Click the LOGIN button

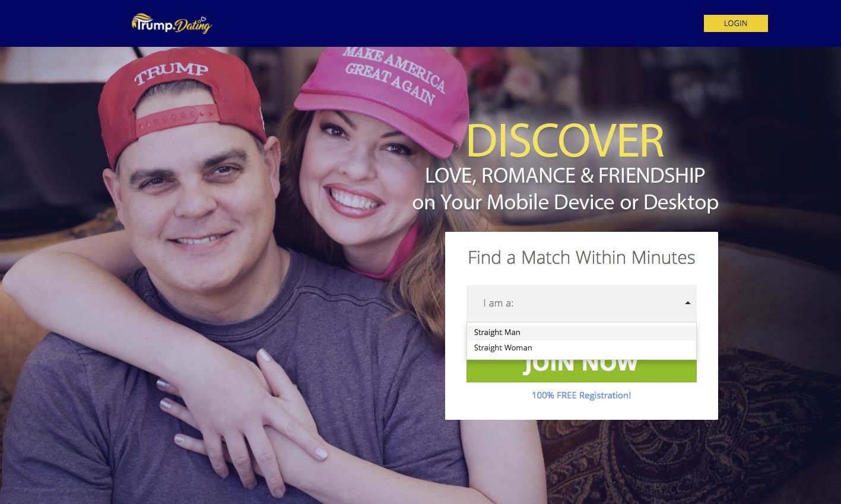click(x=735, y=23)
